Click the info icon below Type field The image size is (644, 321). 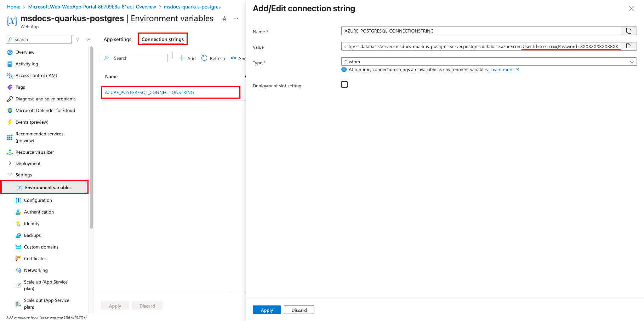click(x=344, y=70)
